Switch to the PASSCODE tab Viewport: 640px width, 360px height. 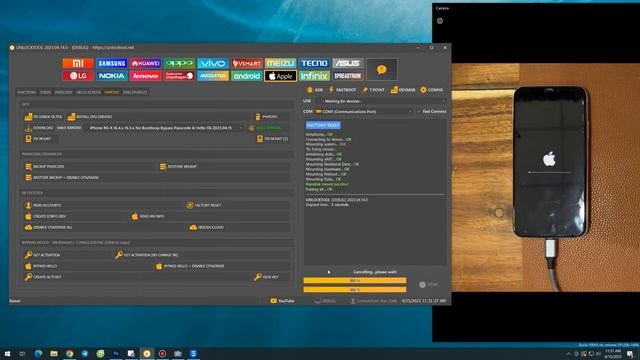pos(63,92)
